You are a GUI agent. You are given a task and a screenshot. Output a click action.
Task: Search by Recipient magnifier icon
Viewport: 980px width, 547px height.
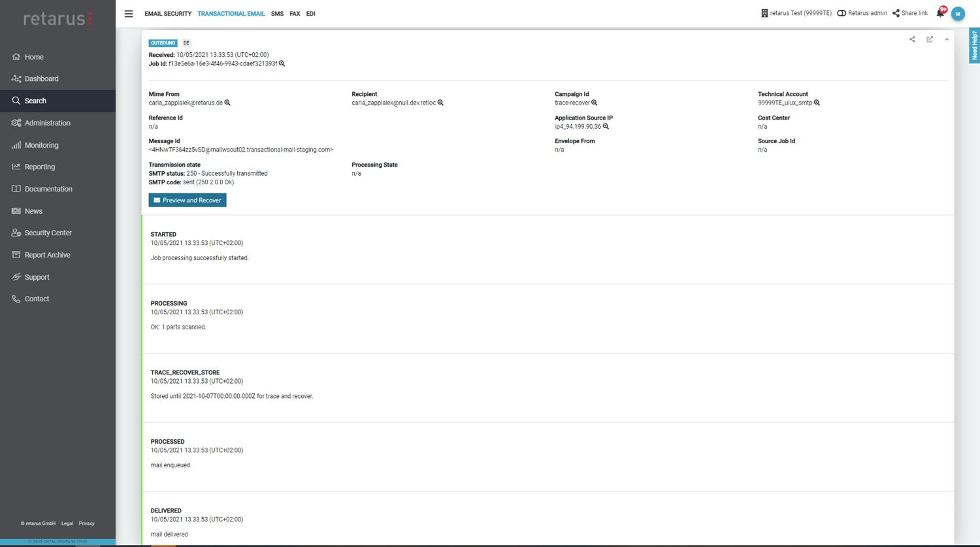coord(440,103)
